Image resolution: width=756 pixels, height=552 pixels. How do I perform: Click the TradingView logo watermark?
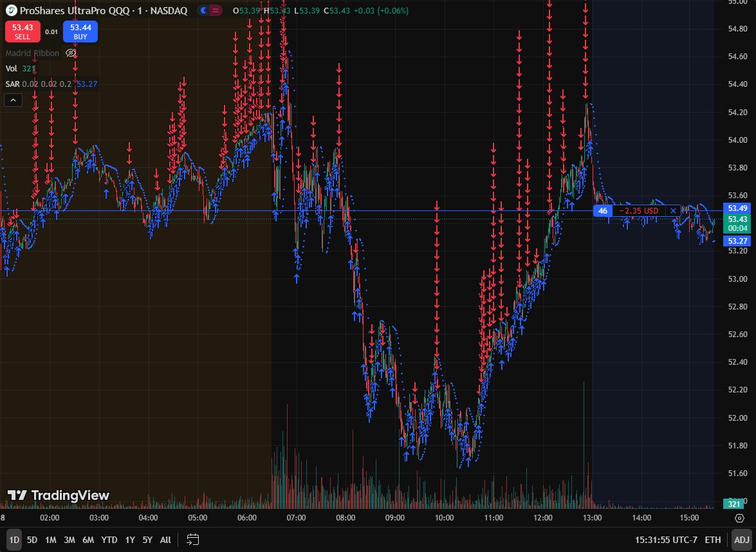(59, 495)
